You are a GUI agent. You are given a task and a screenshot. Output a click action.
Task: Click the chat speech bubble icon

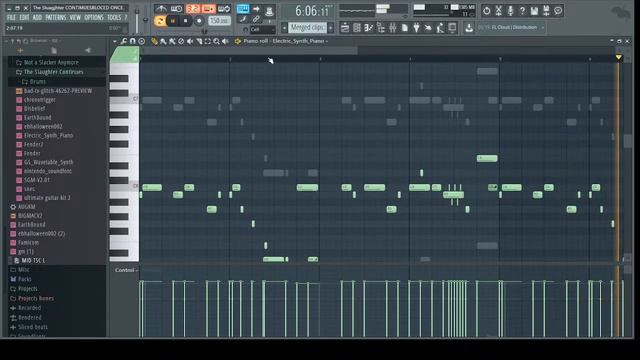click(558, 11)
